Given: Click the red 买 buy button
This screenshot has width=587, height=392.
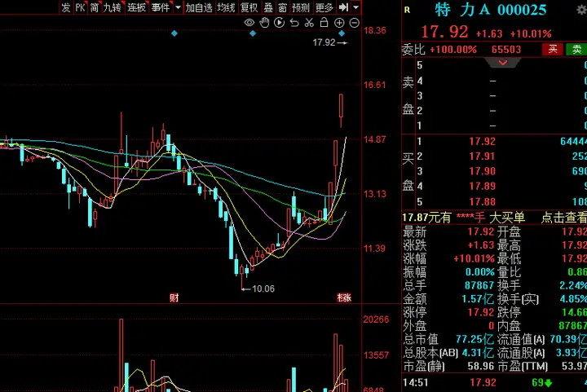Looking at the screenshot, I should [553, 50].
